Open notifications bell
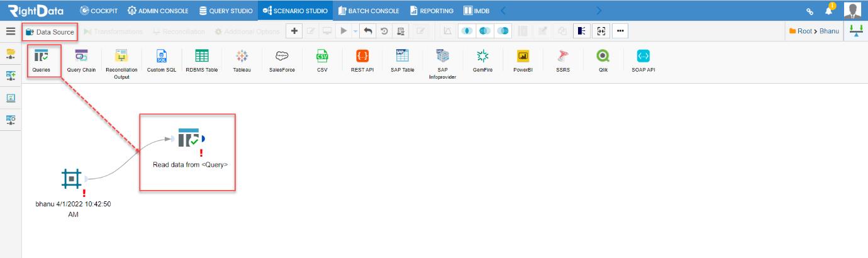The image size is (868, 258). [x=829, y=11]
